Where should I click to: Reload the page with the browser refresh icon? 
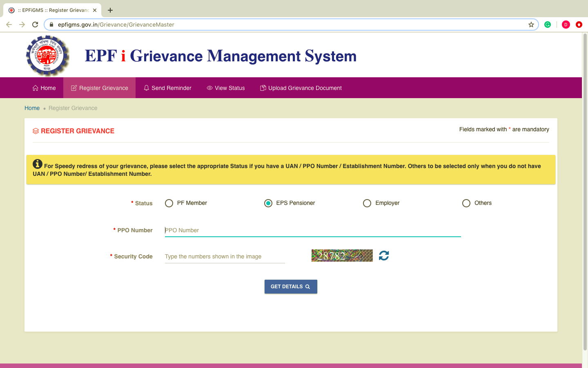pyautogui.click(x=35, y=25)
